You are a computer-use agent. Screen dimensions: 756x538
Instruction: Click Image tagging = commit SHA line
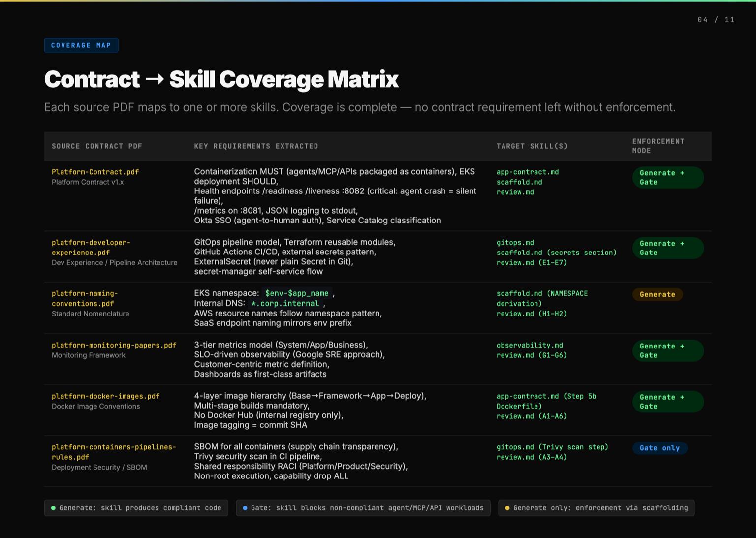pos(251,425)
